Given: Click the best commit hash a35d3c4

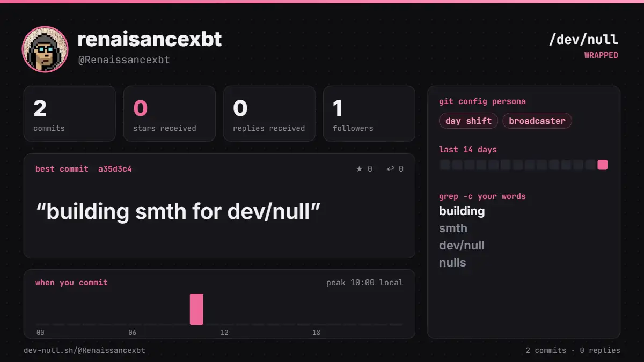Looking at the screenshot, I should coord(115,169).
